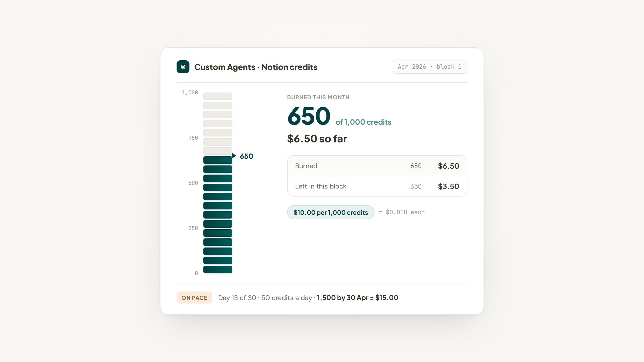
Task: Open the Apr 2026 block 1 selector
Action: click(429, 67)
